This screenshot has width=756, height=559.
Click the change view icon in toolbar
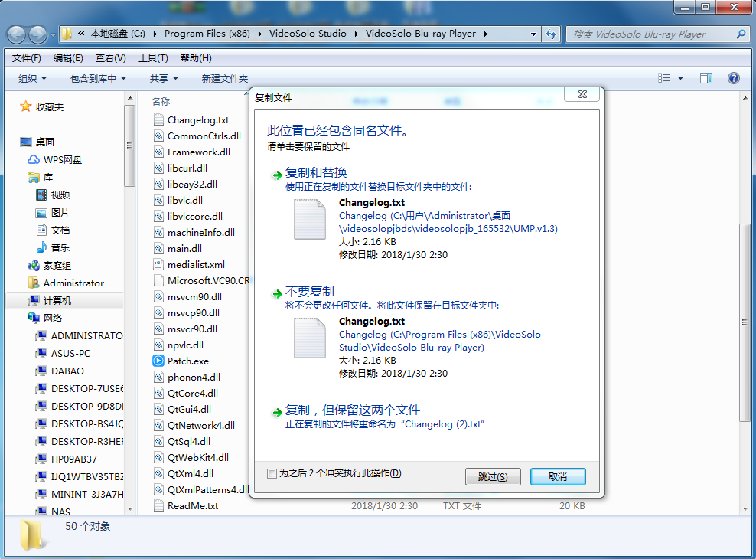664,78
